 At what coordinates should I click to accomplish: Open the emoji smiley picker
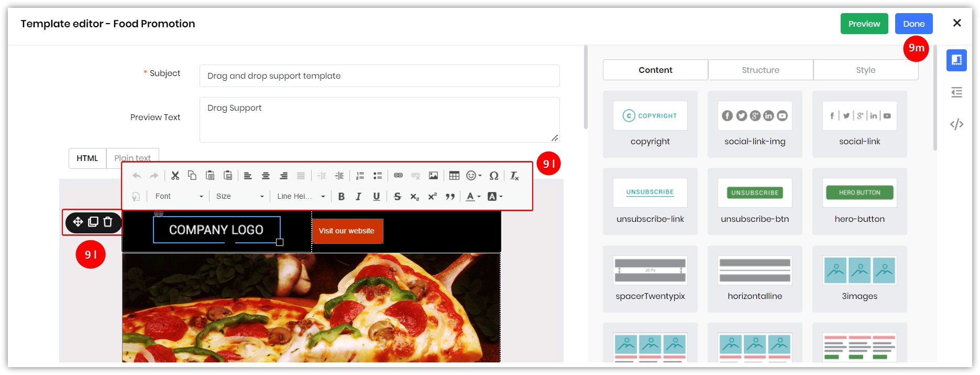click(474, 176)
